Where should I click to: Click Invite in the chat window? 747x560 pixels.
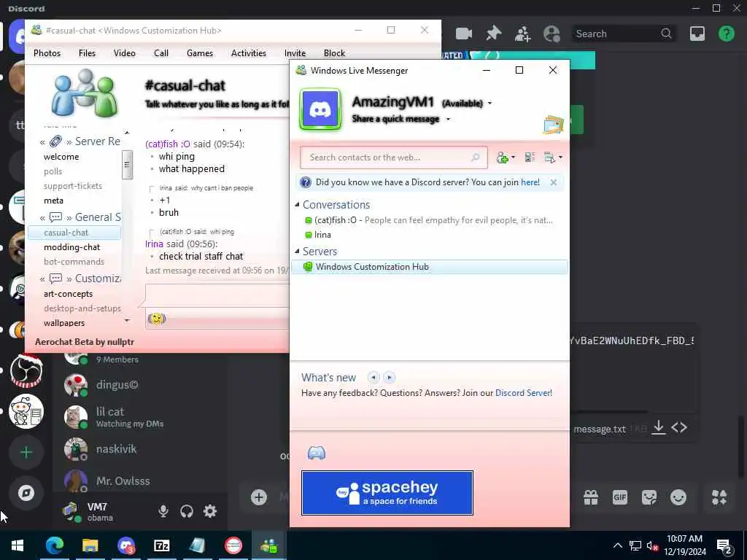pyautogui.click(x=295, y=52)
